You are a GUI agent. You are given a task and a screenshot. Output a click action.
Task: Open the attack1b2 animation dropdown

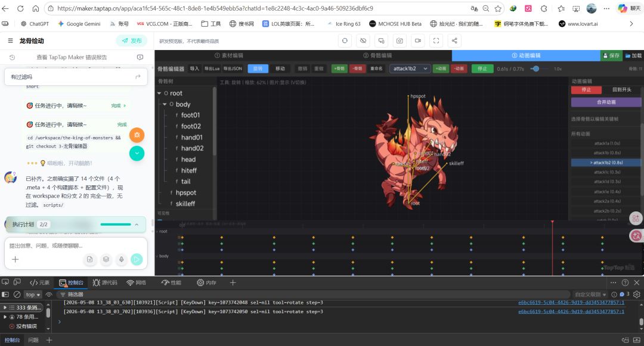(x=410, y=68)
